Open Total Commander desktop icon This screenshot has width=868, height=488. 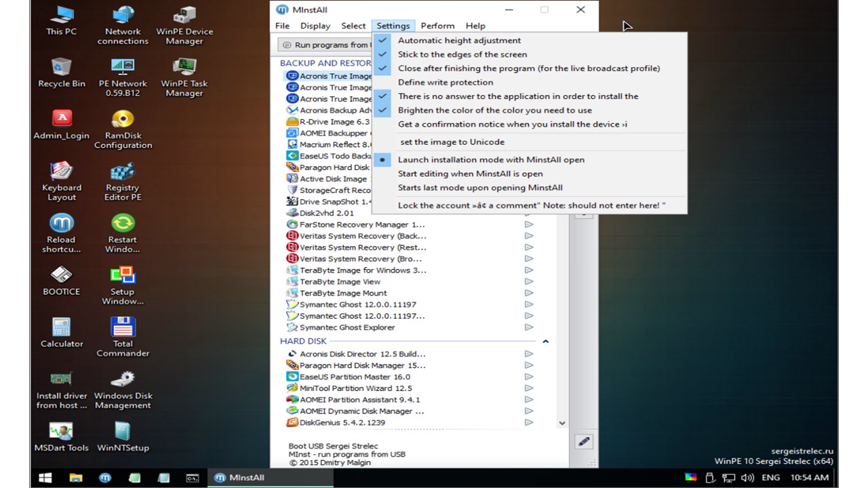click(123, 338)
